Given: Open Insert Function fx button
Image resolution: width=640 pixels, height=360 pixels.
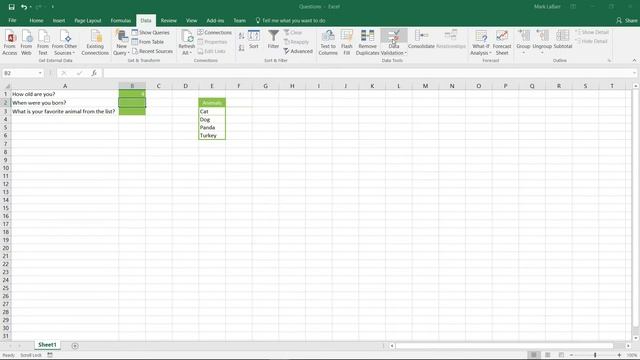Looking at the screenshot, I should (94, 73).
